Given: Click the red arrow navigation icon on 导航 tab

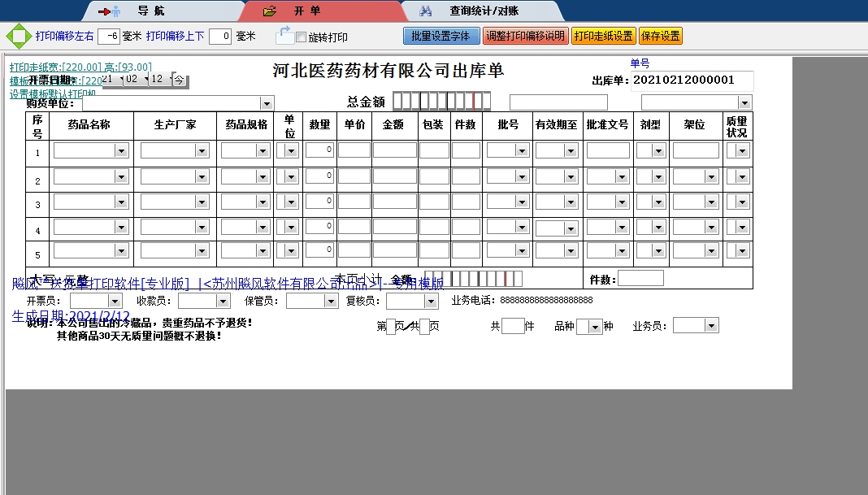Looking at the screenshot, I should (105, 11).
